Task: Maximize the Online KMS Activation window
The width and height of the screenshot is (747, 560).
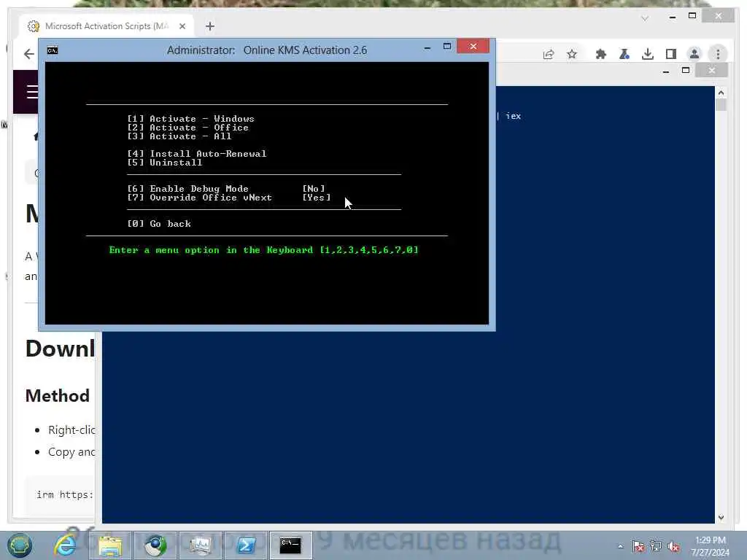Action: coord(447,46)
